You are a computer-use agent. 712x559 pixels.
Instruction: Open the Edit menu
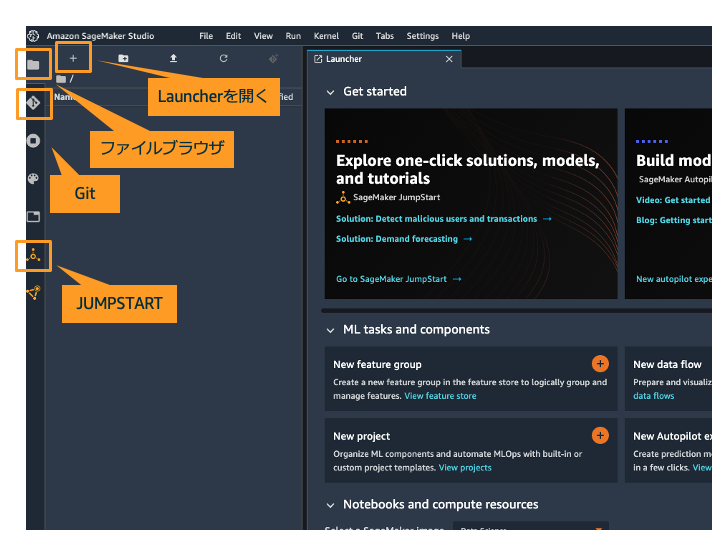(233, 36)
